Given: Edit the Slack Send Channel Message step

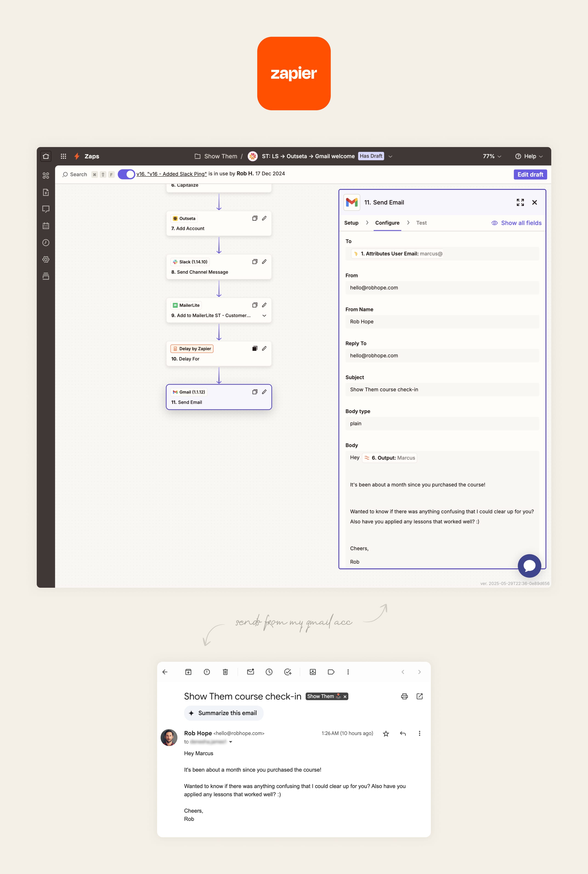Looking at the screenshot, I should pyautogui.click(x=264, y=262).
